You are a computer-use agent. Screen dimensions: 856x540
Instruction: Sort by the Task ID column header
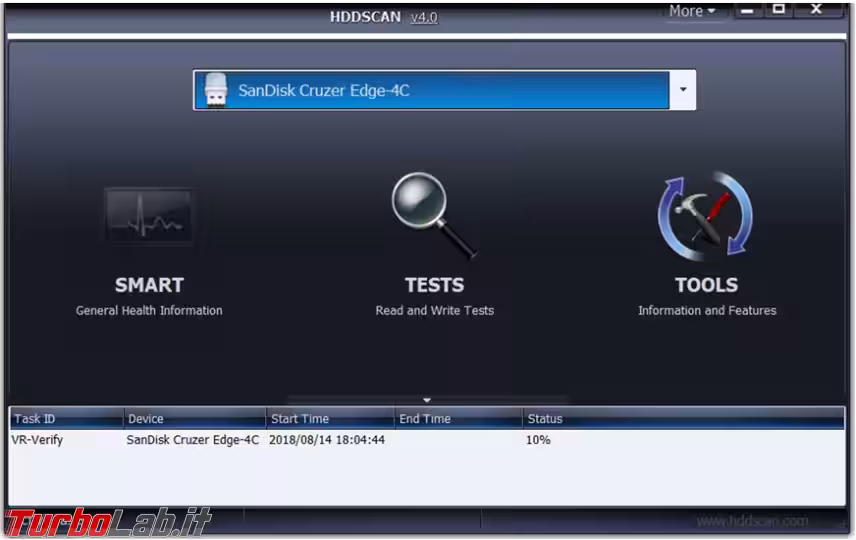pyautogui.click(x=67, y=419)
